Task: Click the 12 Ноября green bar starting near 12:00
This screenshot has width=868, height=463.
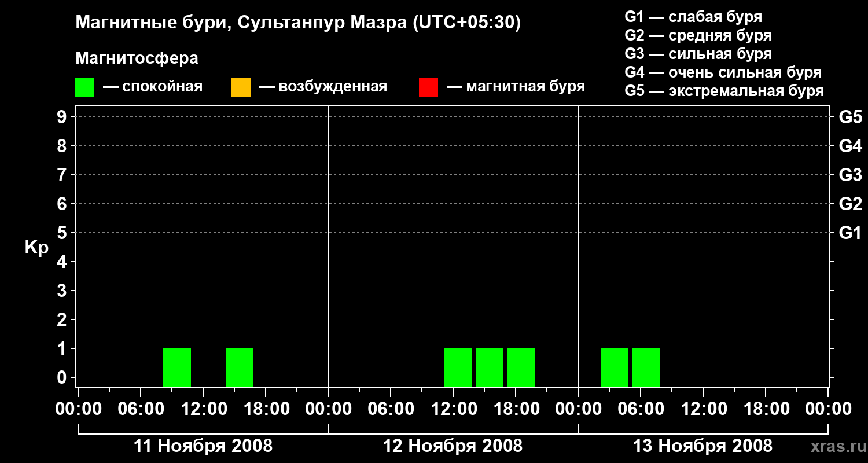Action: point(458,367)
